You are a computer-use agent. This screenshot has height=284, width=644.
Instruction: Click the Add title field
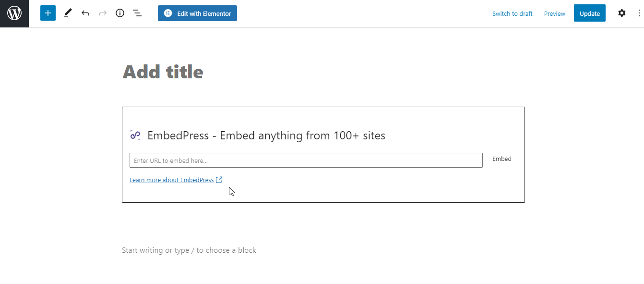point(163,71)
